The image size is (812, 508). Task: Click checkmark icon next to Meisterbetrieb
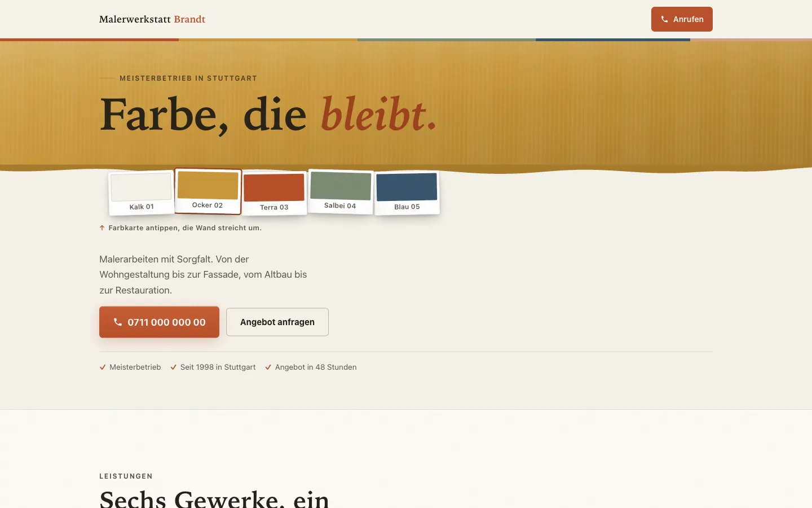(103, 367)
